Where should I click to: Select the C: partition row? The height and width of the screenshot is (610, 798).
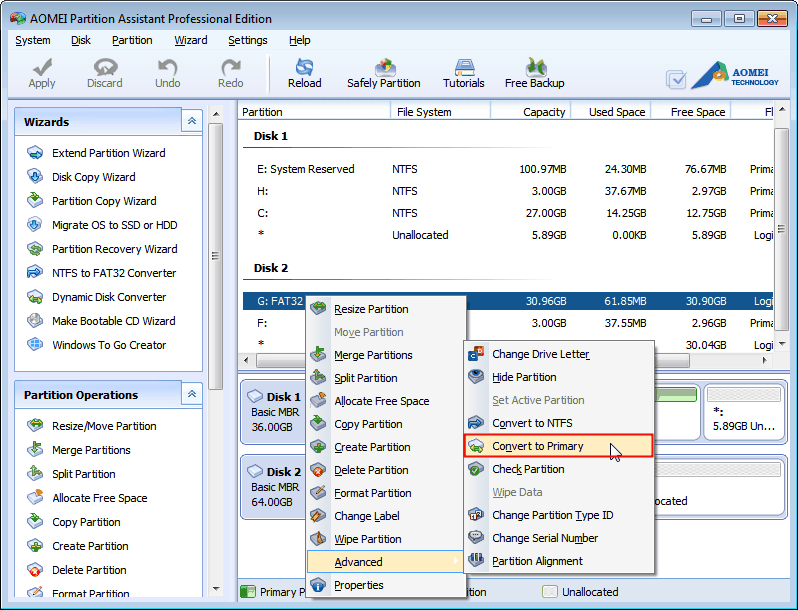pyautogui.click(x=508, y=213)
